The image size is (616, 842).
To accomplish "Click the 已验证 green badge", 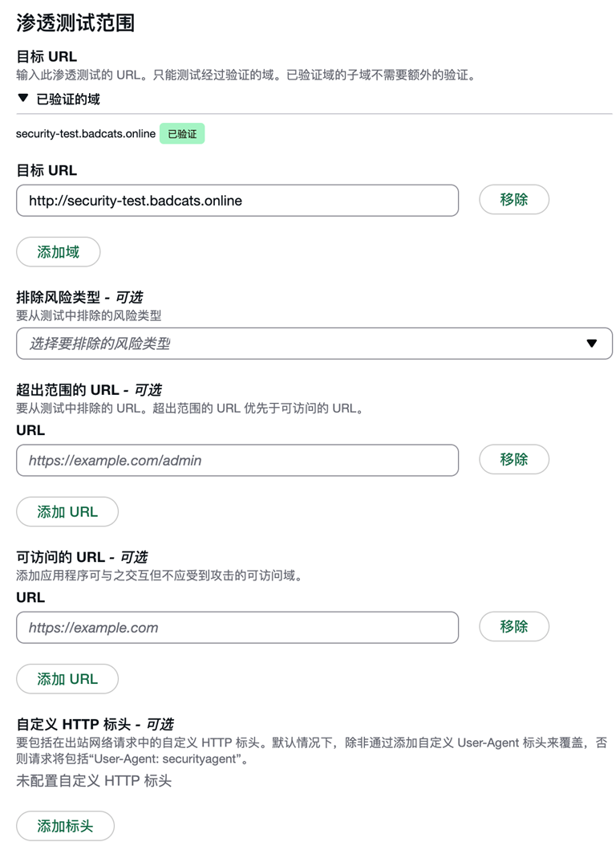I will click(183, 133).
